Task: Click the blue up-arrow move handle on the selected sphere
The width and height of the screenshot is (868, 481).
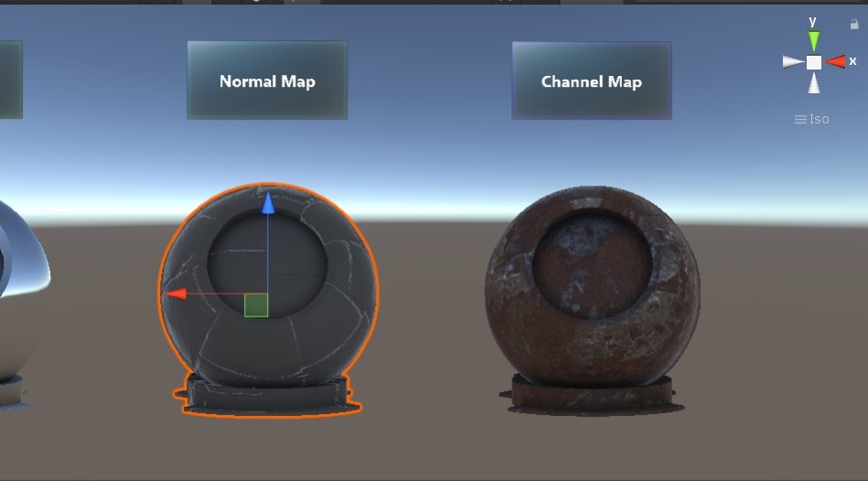Action: (268, 203)
